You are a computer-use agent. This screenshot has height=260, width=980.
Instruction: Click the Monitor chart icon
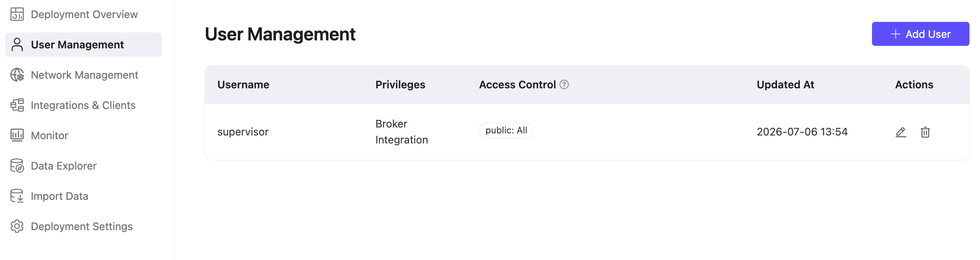pos(17,135)
